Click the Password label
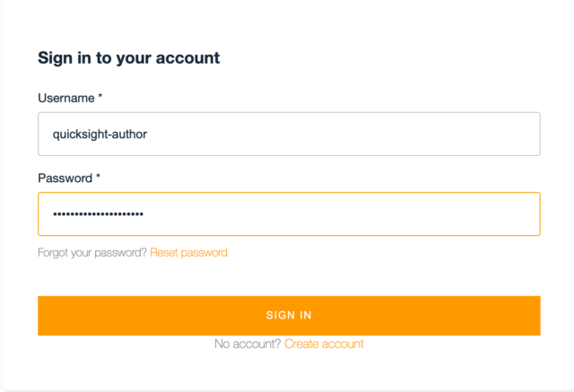Viewport: 574px width, 392px height. point(65,179)
